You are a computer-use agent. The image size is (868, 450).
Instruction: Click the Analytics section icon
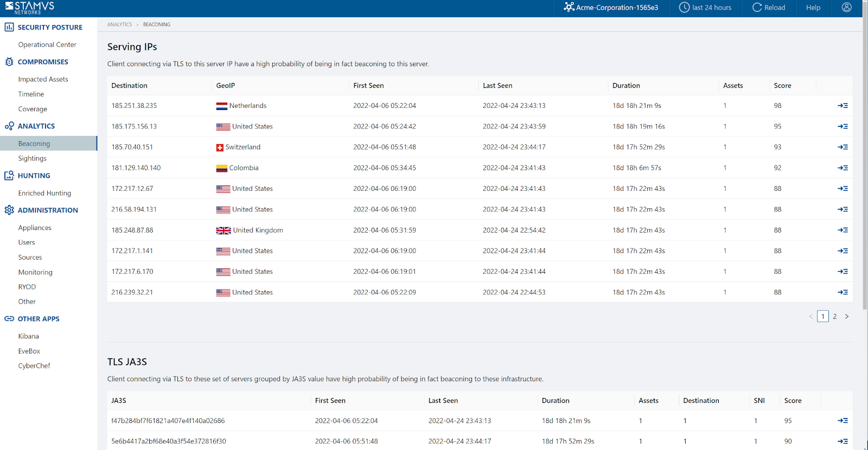[x=9, y=126]
